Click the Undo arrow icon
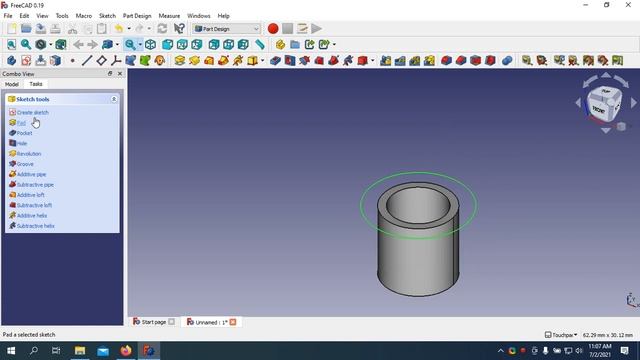 coord(119,29)
